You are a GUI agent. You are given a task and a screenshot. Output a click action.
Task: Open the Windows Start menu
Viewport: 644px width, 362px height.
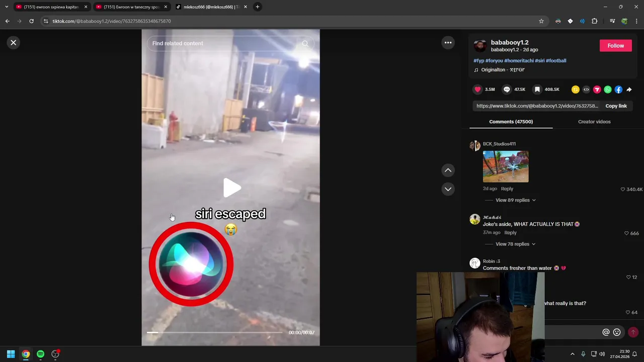(x=11, y=354)
